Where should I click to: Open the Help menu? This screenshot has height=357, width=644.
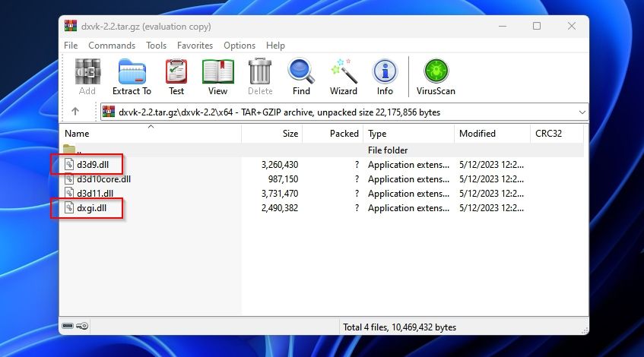(275, 46)
